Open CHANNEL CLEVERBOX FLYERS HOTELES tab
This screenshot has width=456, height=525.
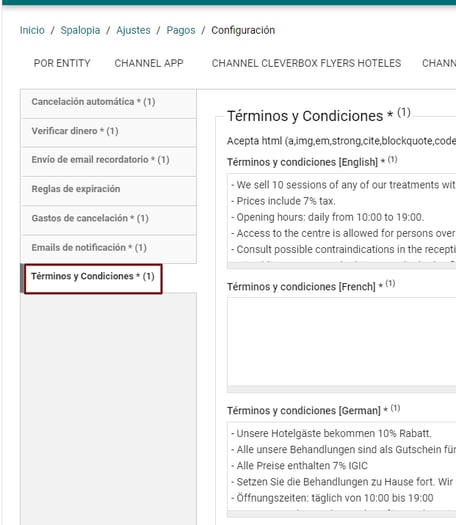(306, 63)
